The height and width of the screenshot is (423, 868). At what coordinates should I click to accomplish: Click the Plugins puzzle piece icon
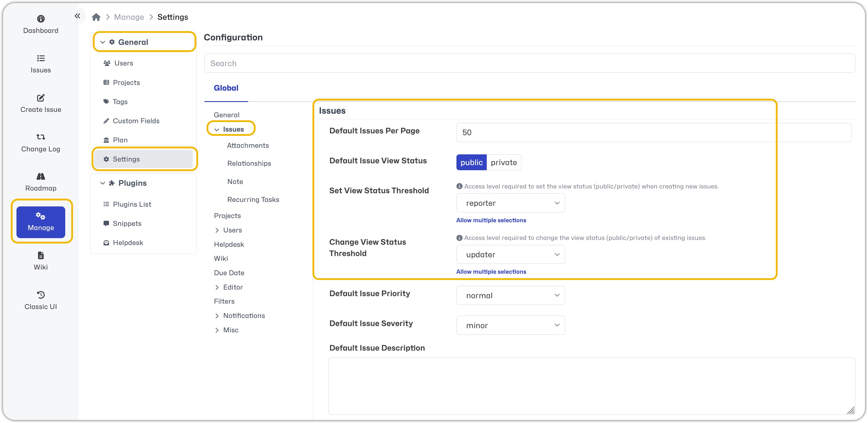112,183
